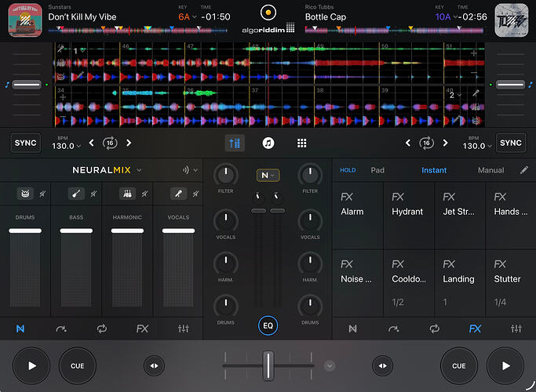
Task: Open waveform deck 1 selector dropdown
Action: (78, 51)
